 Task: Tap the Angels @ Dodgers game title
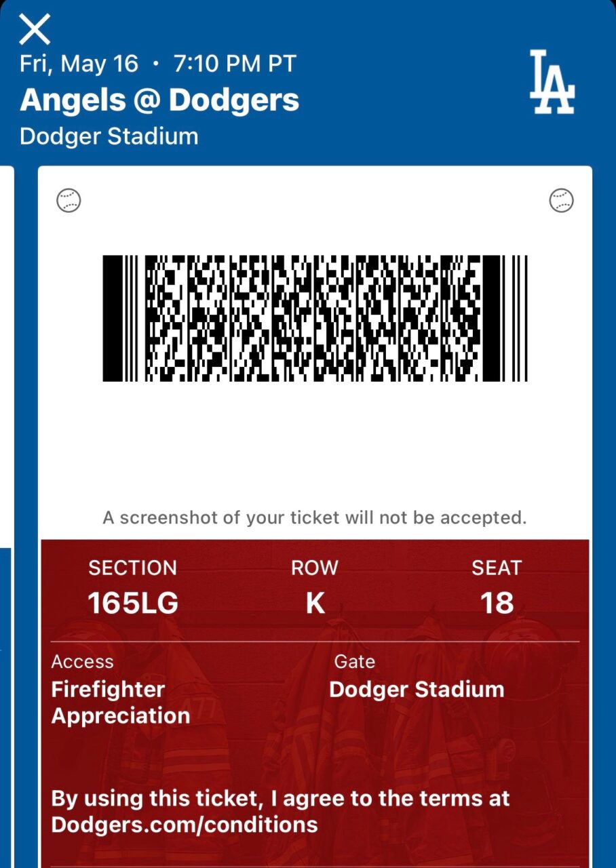tap(159, 100)
